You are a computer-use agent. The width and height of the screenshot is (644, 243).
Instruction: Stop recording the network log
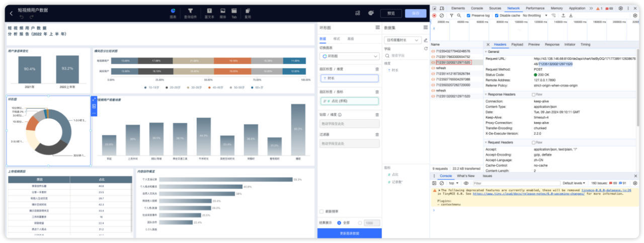click(434, 16)
